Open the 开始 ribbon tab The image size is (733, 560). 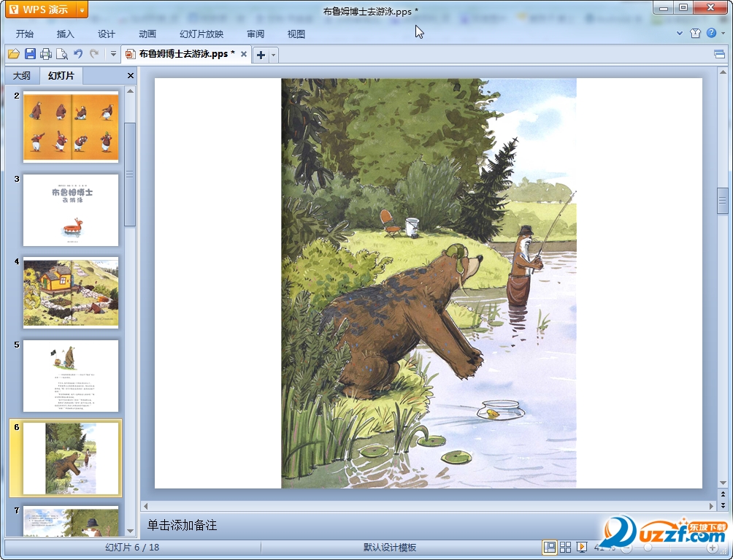25,34
